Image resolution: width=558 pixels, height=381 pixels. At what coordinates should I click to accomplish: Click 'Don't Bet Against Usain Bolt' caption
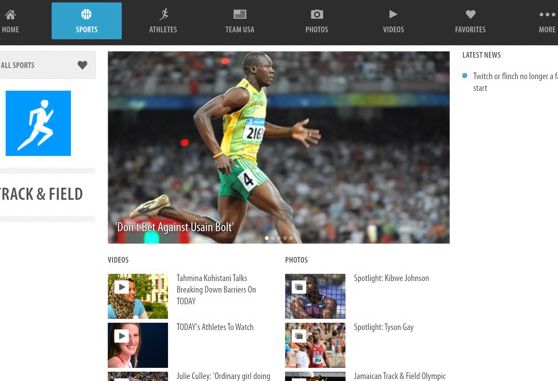point(175,227)
